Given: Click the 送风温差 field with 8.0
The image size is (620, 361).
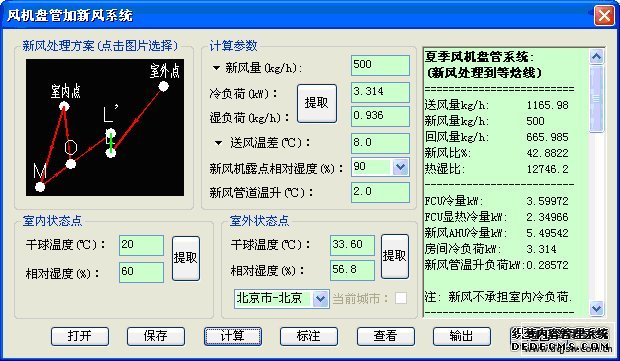Looking at the screenshot, I should (380, 143).
